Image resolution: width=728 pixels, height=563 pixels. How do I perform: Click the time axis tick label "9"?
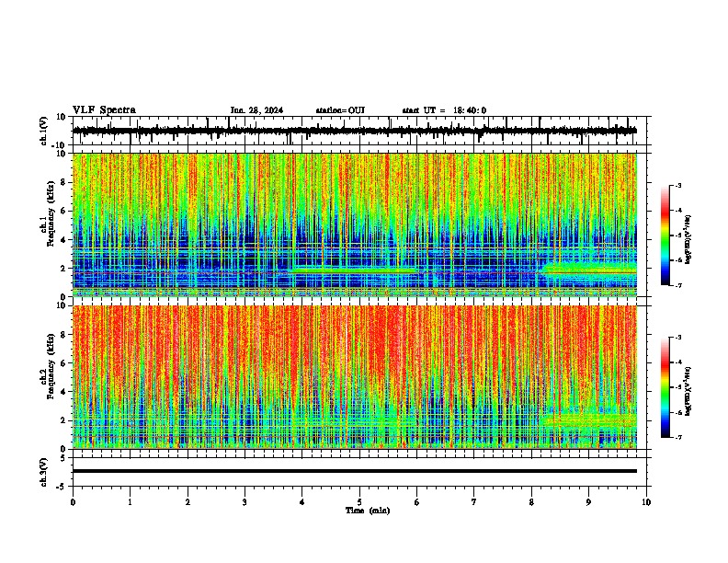[x=588, y=502]
